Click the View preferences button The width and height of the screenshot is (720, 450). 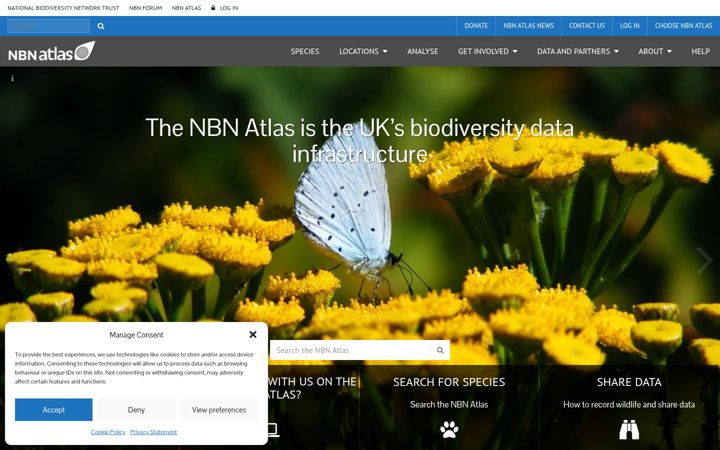[219, 410]
